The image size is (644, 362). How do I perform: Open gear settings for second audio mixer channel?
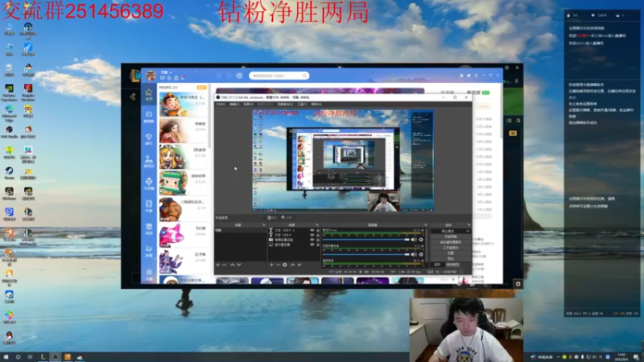pyautogui.click(x=421, y=254)
